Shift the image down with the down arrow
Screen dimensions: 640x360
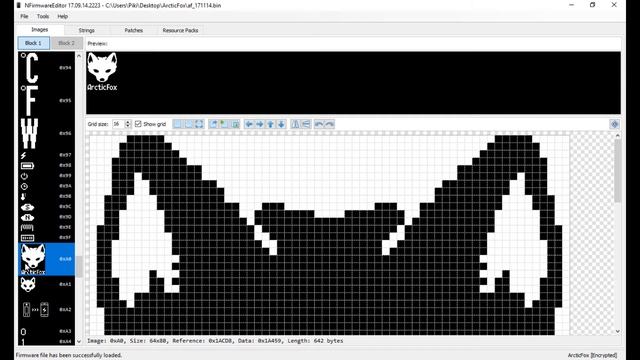pyautogui.click(x=281, y=124)
